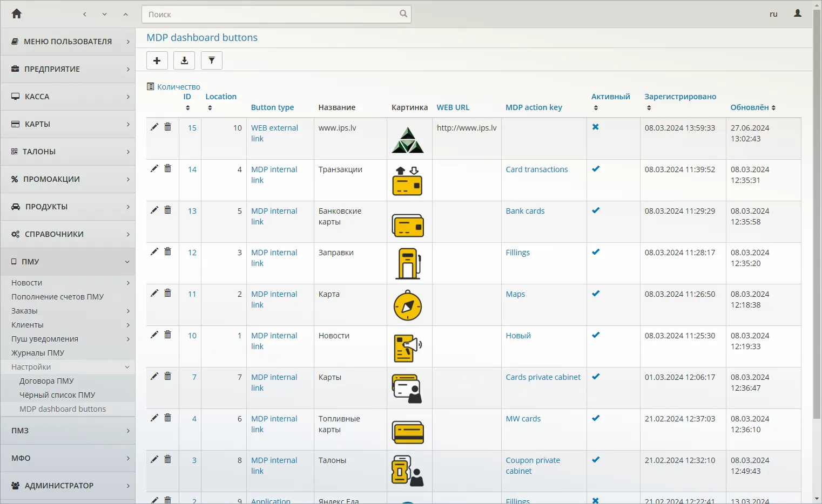Open Журналы ПМУ menu item
This screenshot has height=504, width=822.
[x=38, y=353]
